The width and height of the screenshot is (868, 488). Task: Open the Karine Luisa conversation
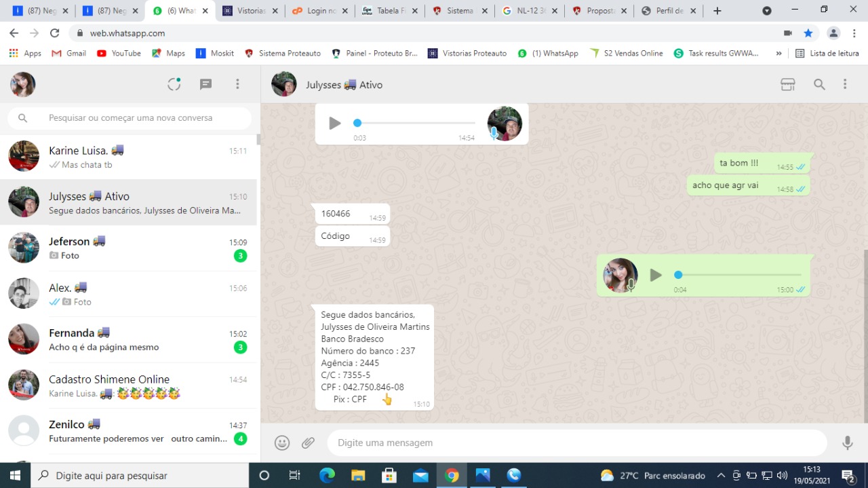[x=129, y=157]
